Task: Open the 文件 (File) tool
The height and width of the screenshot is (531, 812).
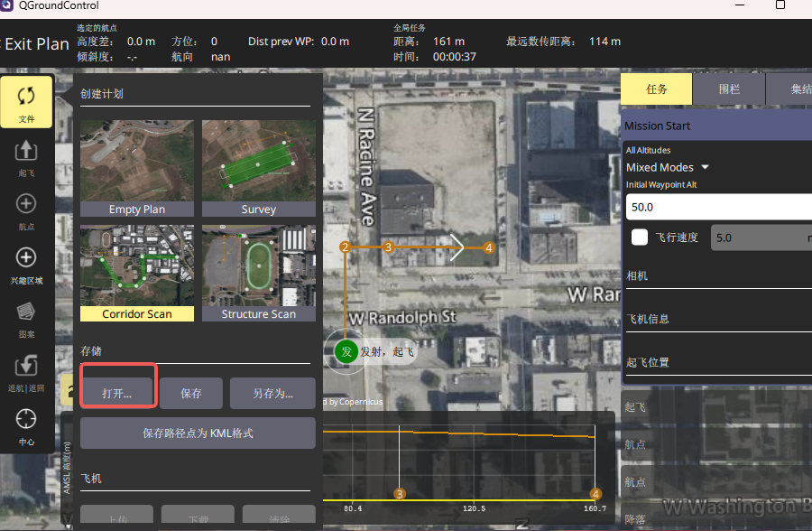Action: coord(26,102)
